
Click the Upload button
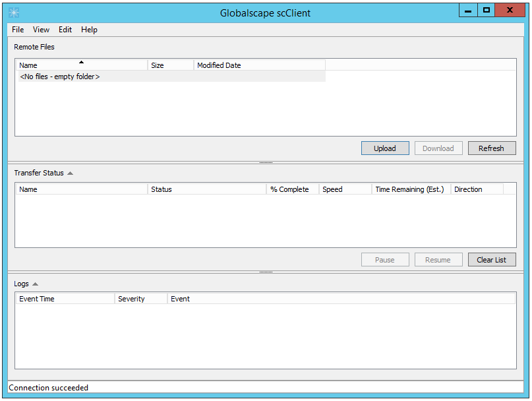pyautogui.click(x=385, y=148)
